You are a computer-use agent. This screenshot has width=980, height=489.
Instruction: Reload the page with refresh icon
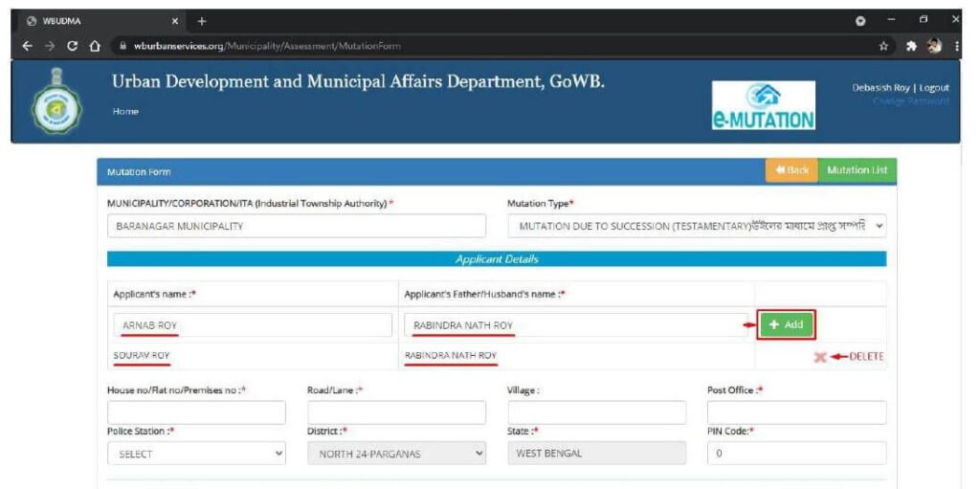pos(73,46)
